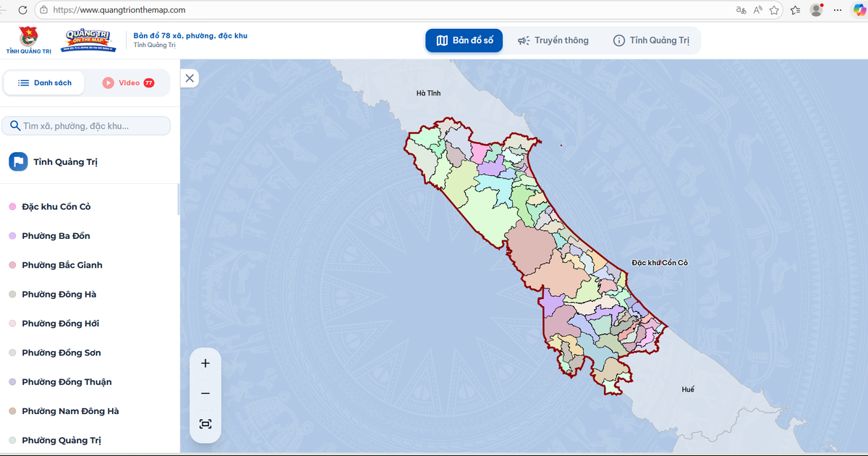
Task: Add this page to browser favorites
Action: coord(775,10)
